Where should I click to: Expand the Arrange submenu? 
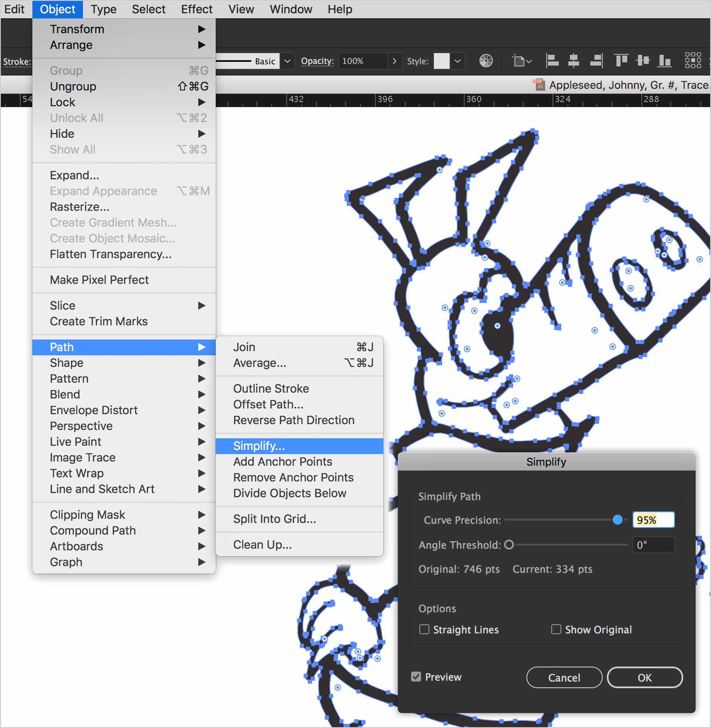click(x=124, y=45)
